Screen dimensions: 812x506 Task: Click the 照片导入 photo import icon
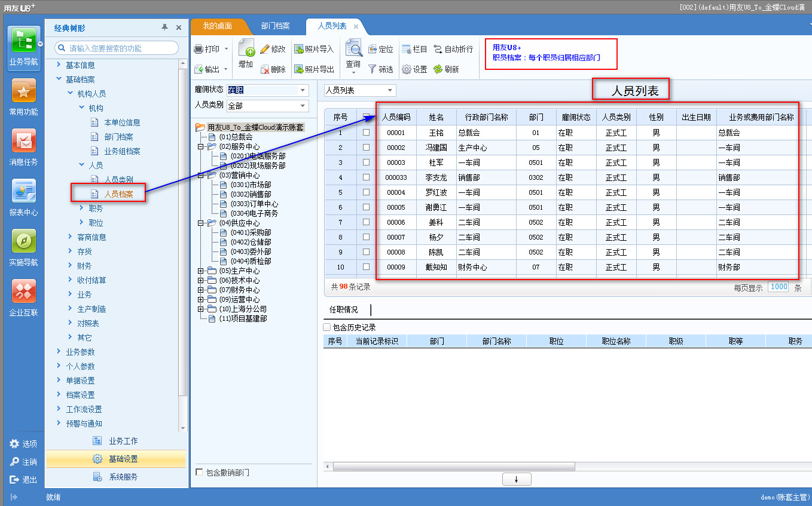(299, 49)
